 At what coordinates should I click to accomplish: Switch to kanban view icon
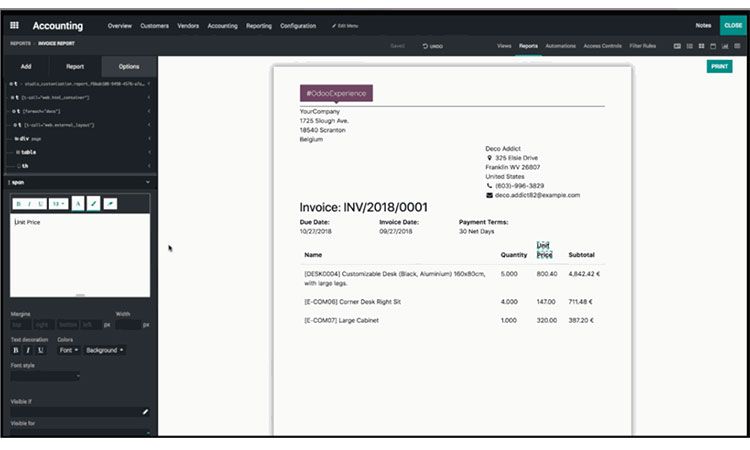tap(701, 46)
